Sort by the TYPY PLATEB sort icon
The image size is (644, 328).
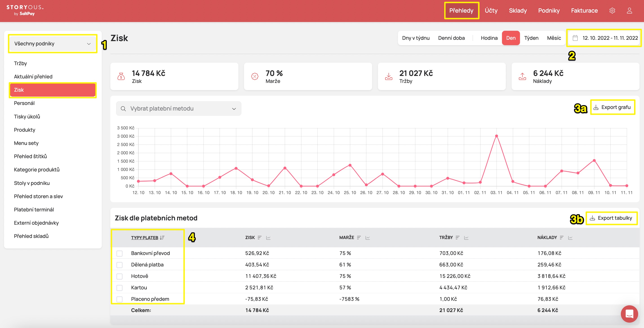[162, 237]
